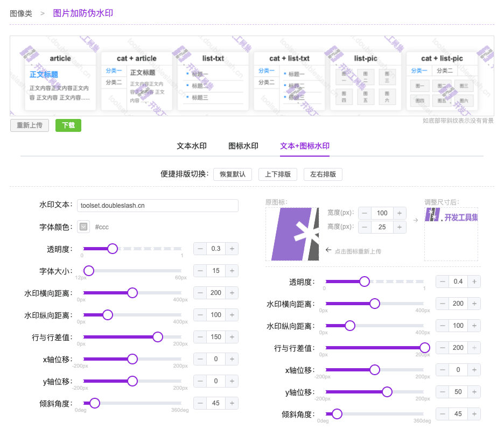Open the 图像类 breadcrumb link
504x429 pixels.
21,13
